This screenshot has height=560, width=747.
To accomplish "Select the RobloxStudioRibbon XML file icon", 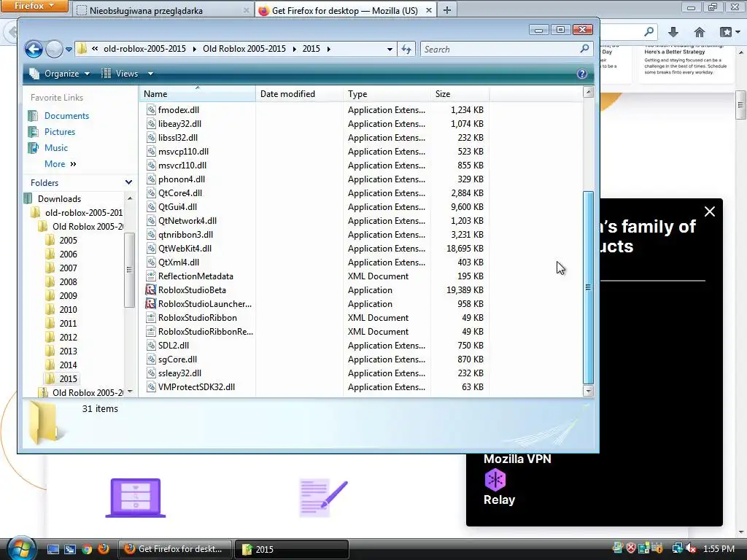I will coord(150,317).
